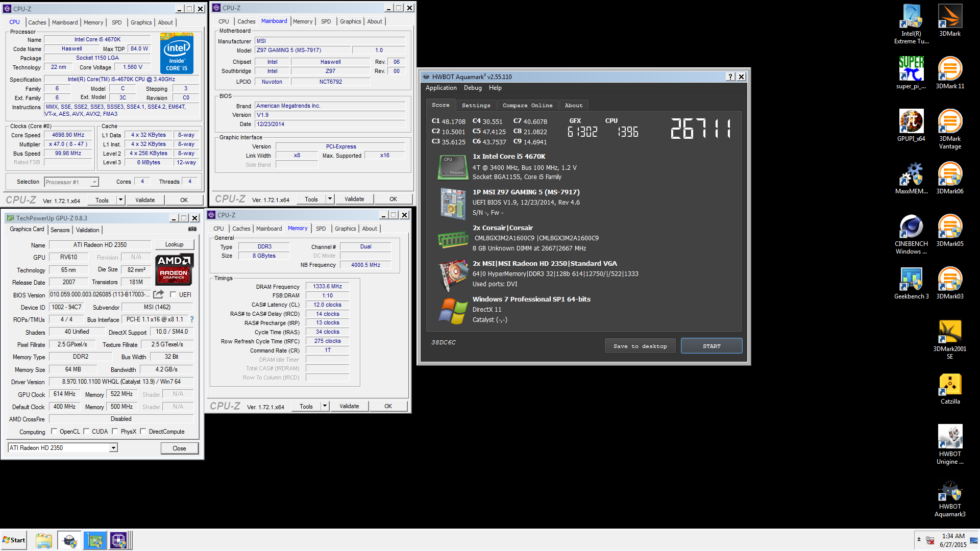
Task: Open Intel Extreme Tuning desktop icon
Action: click(x=911, y=24)
